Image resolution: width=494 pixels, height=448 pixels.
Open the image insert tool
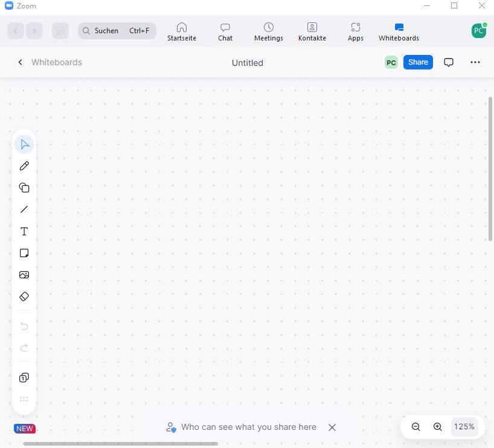point(24,274)
